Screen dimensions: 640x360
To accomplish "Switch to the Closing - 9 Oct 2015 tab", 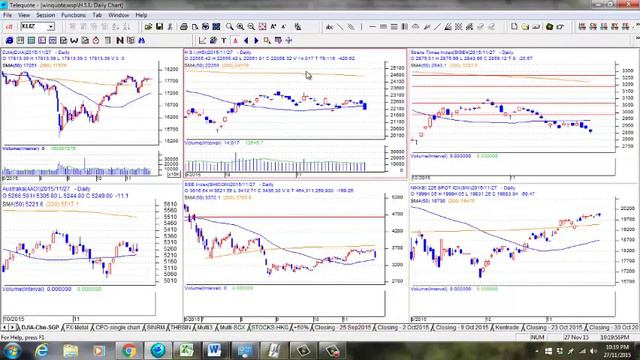I will pos(462,328).
